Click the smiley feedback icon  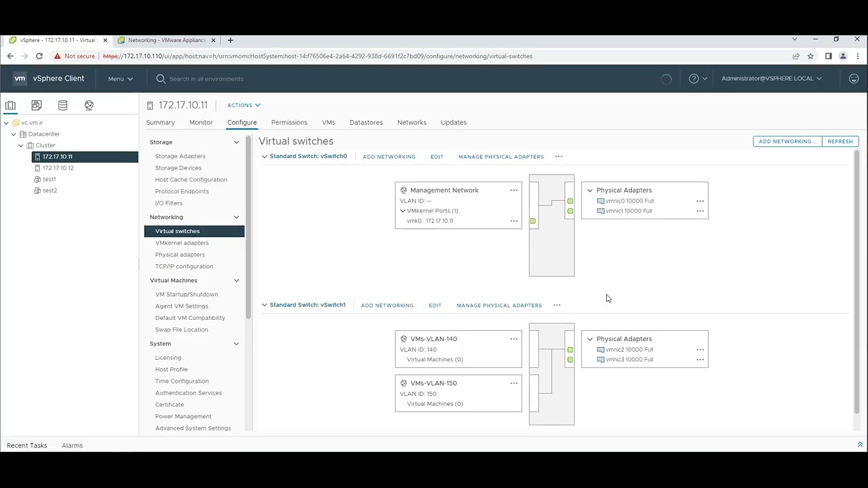pos(854,79)
